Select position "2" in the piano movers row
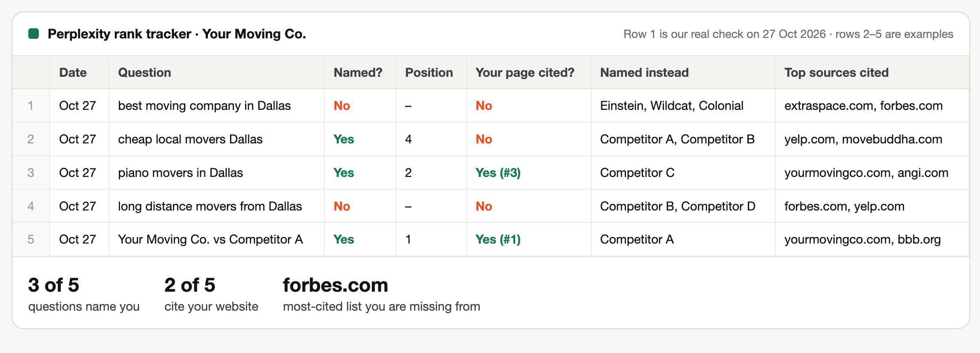Screen dimensions: 980x353 click(x=408, y=173)
